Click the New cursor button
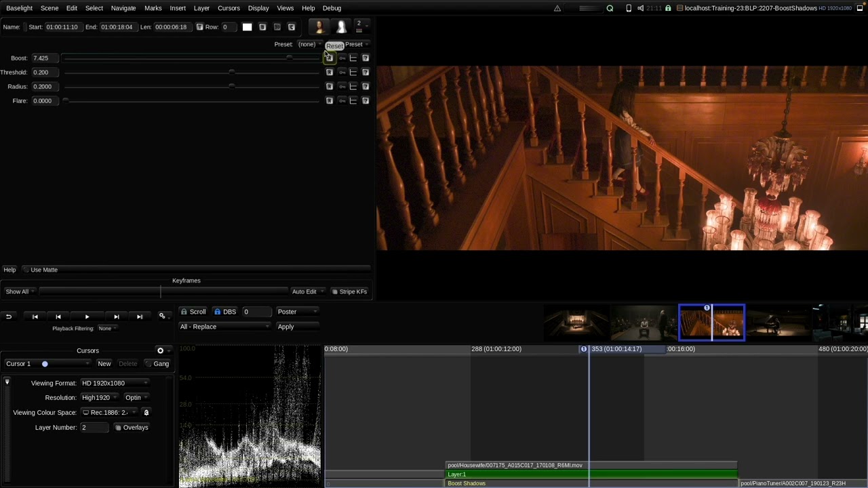 tap(104, 364)
